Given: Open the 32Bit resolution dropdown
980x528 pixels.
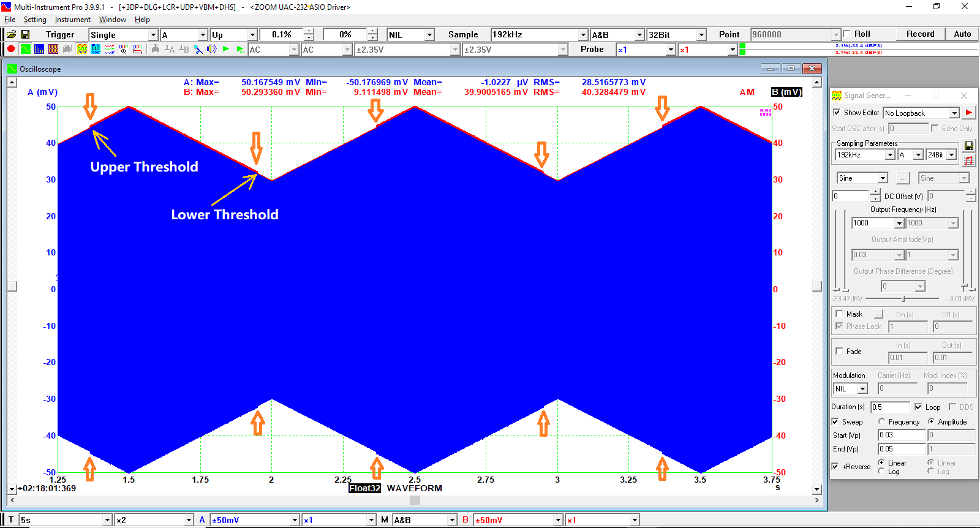Looking at the screenshot, I should coord(702,35).
